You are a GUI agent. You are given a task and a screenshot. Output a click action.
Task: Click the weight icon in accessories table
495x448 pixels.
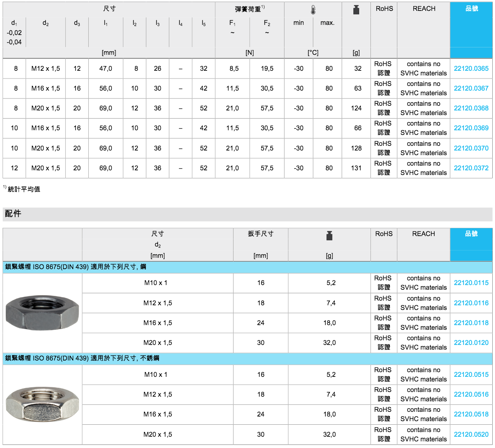pyautogui.click(x=329, y=236)
